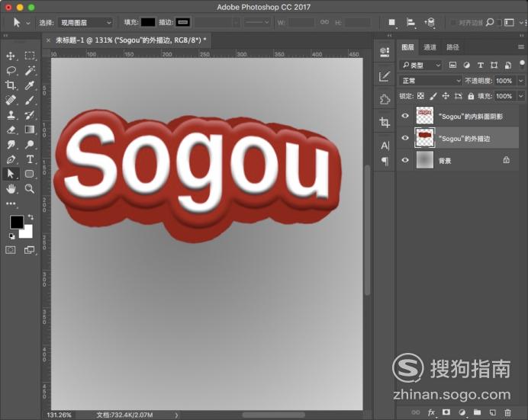Select the Move tool

(x=11, y=56)
